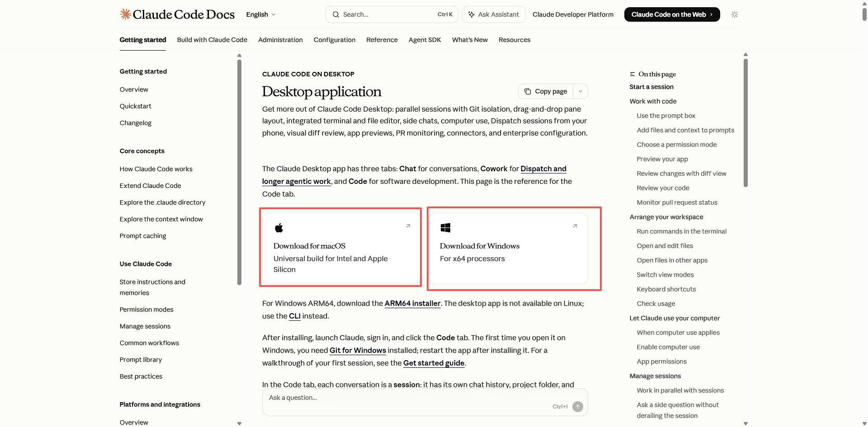
Task: Jump to Review changes with diff view
Action: tap(682, 174)
